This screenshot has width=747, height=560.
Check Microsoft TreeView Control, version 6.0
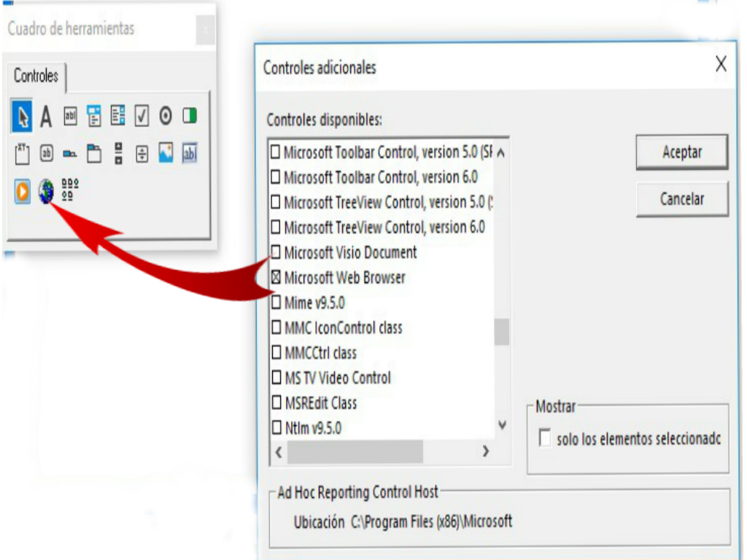pyautogui.click(x=275, y=227)
